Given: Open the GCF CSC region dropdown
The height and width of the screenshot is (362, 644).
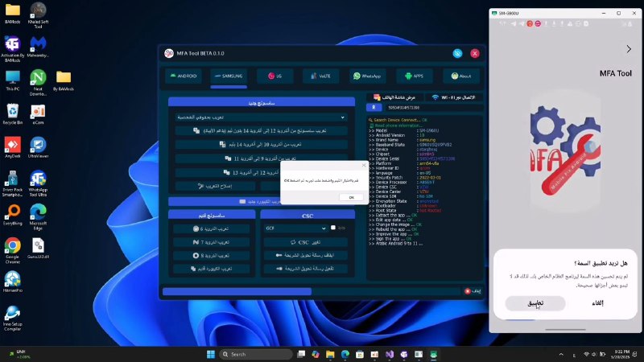Looking at the screenshot, I should click(x=295, y=228).
